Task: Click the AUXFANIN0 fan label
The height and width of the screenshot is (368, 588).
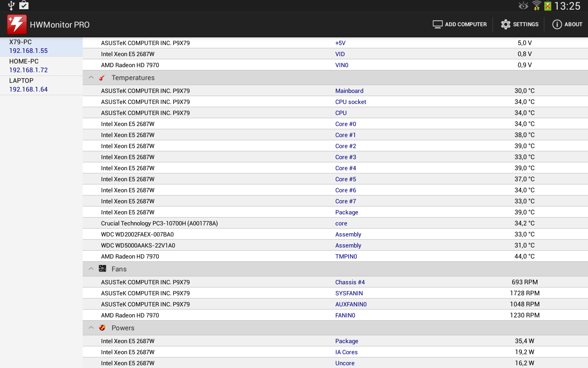Action: click(x=351, y=304)
